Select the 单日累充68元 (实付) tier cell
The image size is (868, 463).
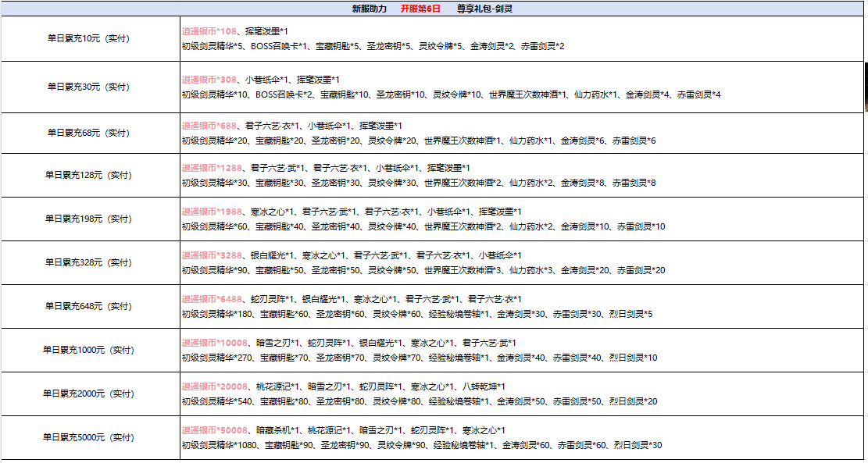[x=88, y=134]
